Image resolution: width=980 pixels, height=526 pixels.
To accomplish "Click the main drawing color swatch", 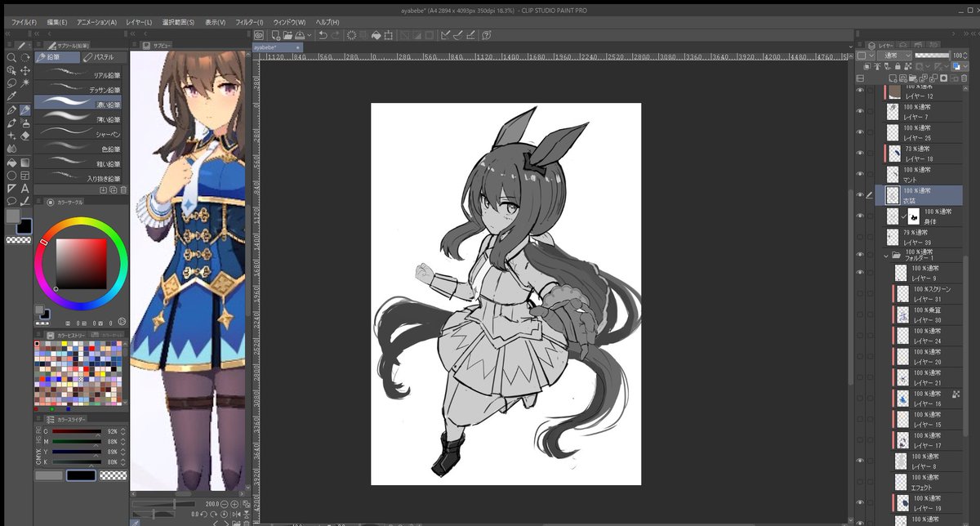I will tap(11, 216).
